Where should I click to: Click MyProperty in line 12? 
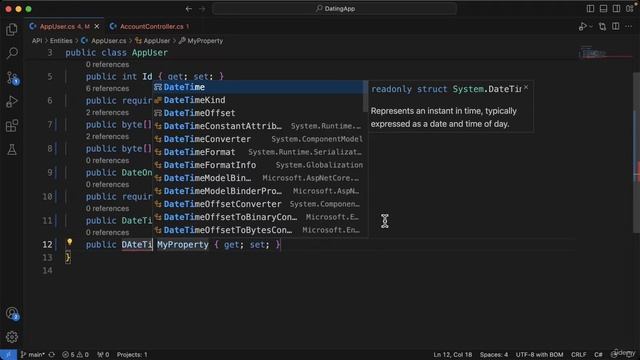pos(182,244)
